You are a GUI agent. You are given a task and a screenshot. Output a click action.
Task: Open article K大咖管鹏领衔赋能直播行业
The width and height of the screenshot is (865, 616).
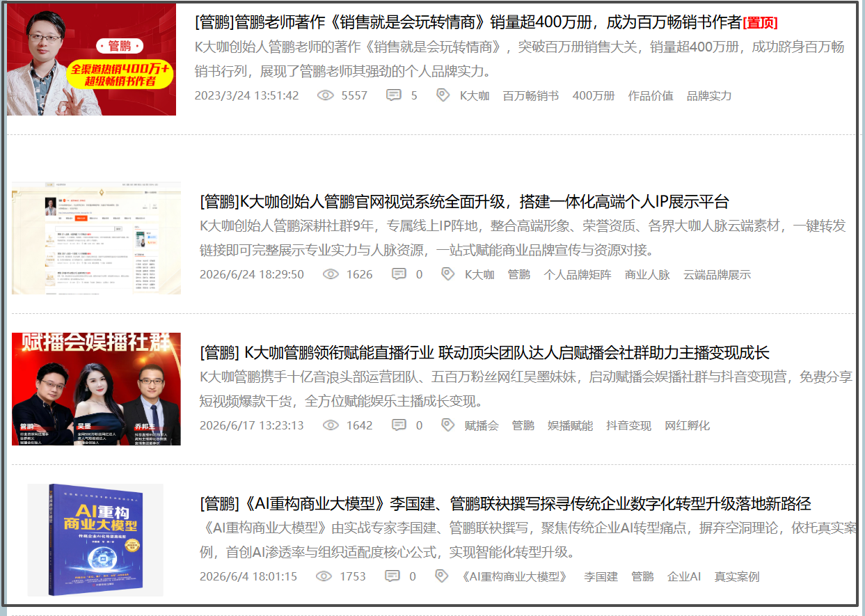484,353
